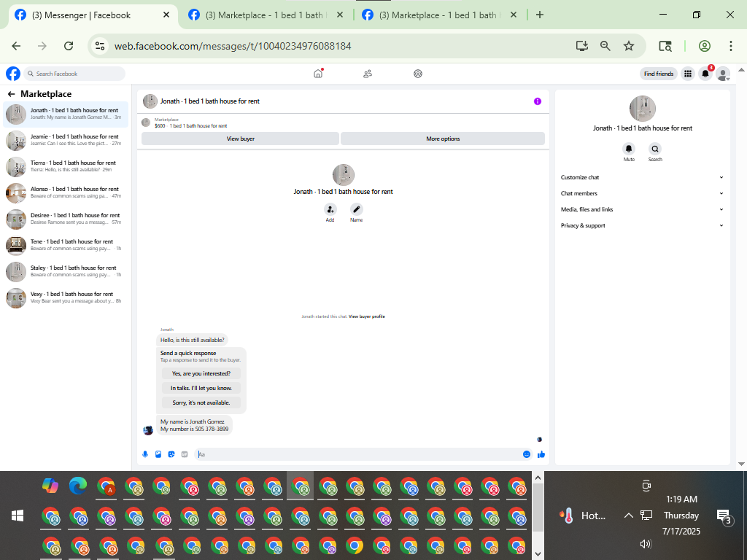Expand the Chat members section
Screen dimensions: 747x560
(x=642, y=193)
